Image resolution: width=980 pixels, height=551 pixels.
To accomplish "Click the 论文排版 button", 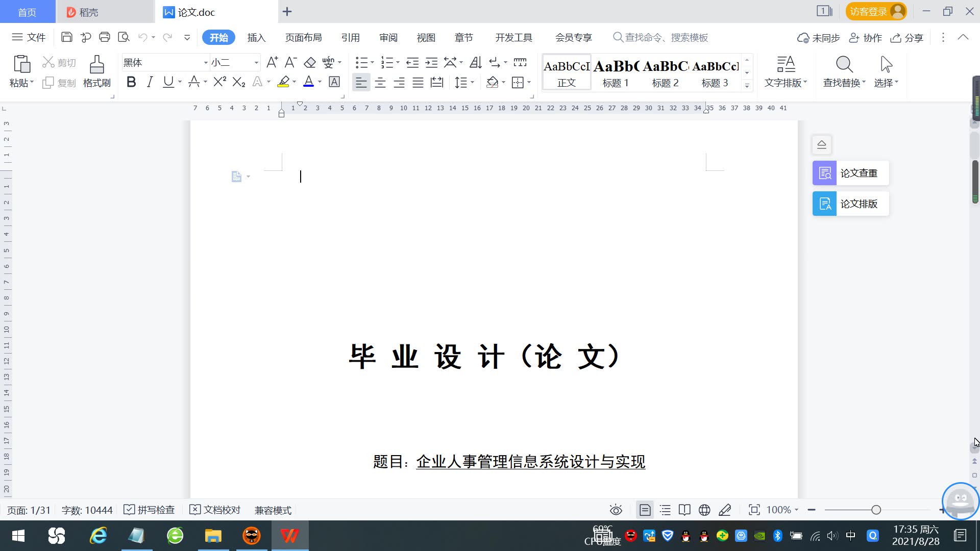I will (x=850, y=204).
